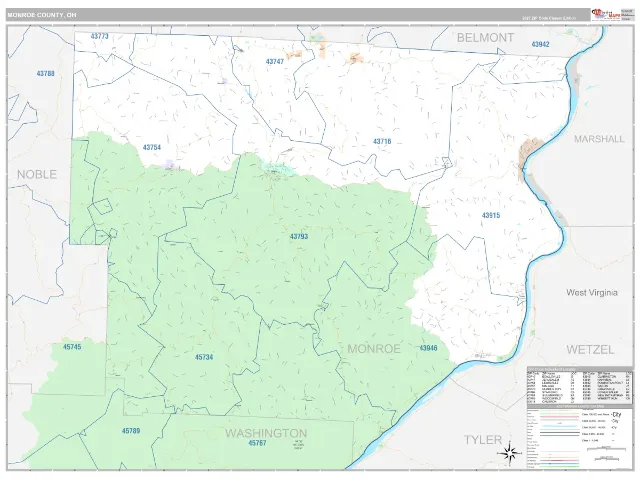640x480 pixels.
Task: Open the ZIP code index table
Action: click(579, 385)
